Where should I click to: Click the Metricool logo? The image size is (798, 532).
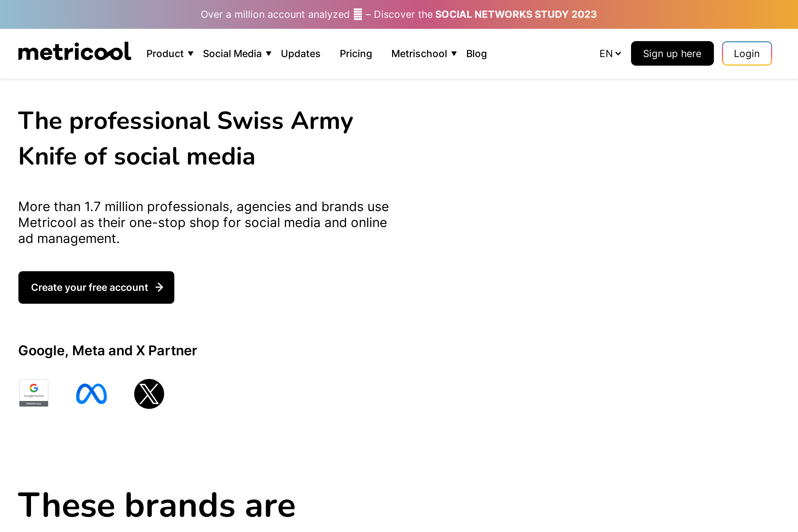coord(75,52)
